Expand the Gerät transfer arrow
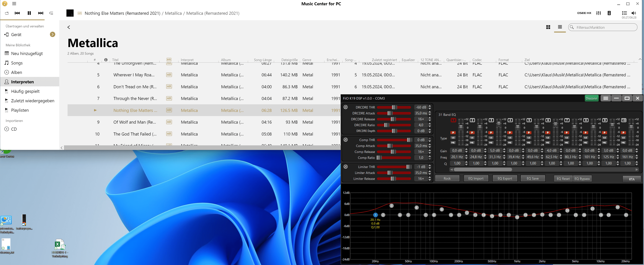 pyautogui.click(x=52, y=34)
